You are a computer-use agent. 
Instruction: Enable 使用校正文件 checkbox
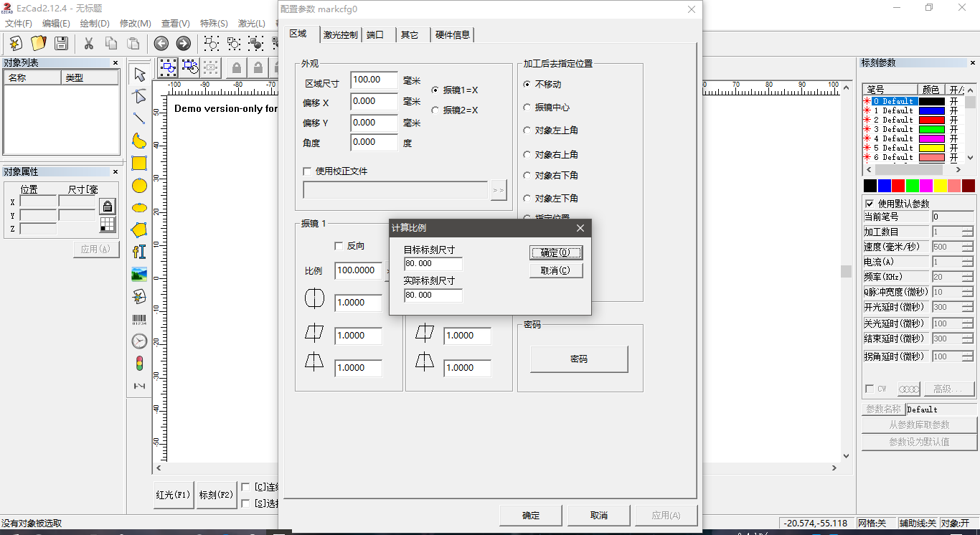point(308,171)
